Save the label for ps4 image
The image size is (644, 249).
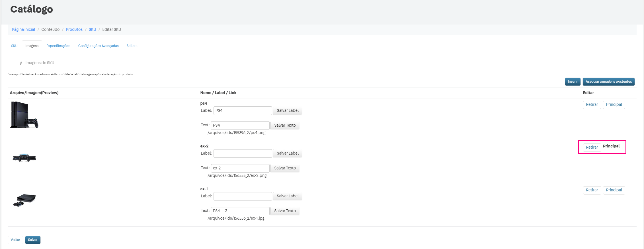pyautogui.click(x=287, y=111)
